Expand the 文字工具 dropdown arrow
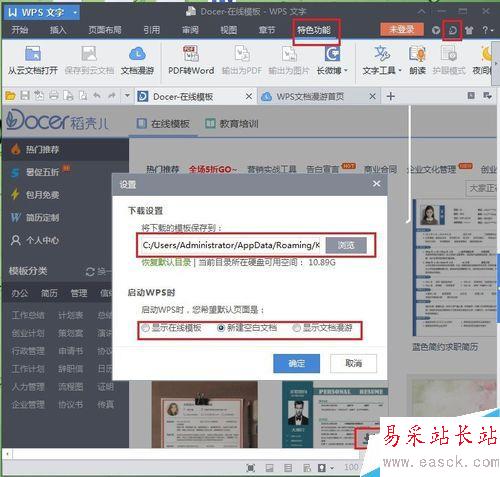This screenshot has height=477, width=500. [399, 70]
